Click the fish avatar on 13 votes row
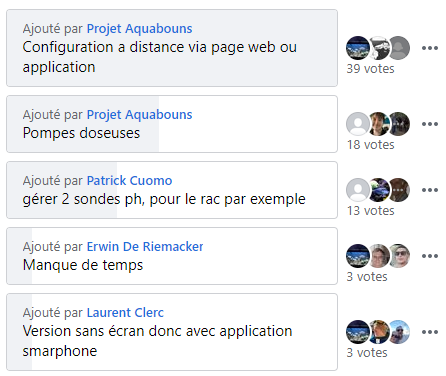Screen dimensions: 446x376 pyautogui.click(x=379, y=190)
